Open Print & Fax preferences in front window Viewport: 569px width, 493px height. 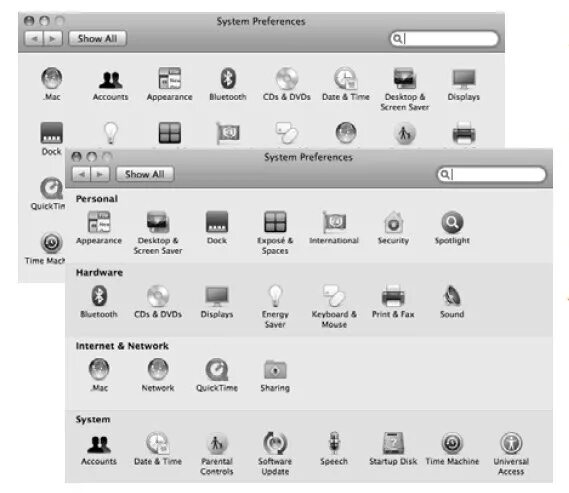point(393,302)
